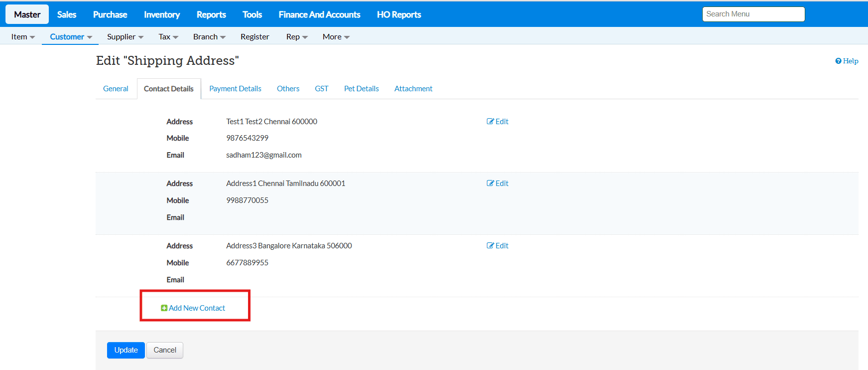The height and width of the screenshot is (370, 868).
Task: Open the Help link text
Action: [851, 61]
